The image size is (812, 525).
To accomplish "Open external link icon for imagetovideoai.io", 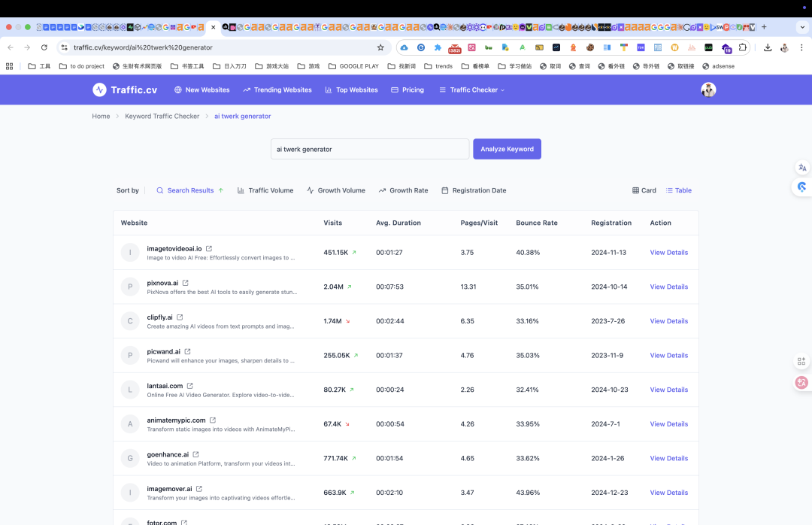I will click(x=209, y=249).
